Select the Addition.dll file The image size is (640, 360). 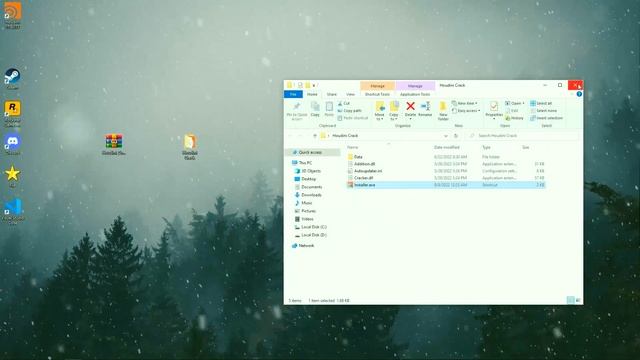(446, 164)
